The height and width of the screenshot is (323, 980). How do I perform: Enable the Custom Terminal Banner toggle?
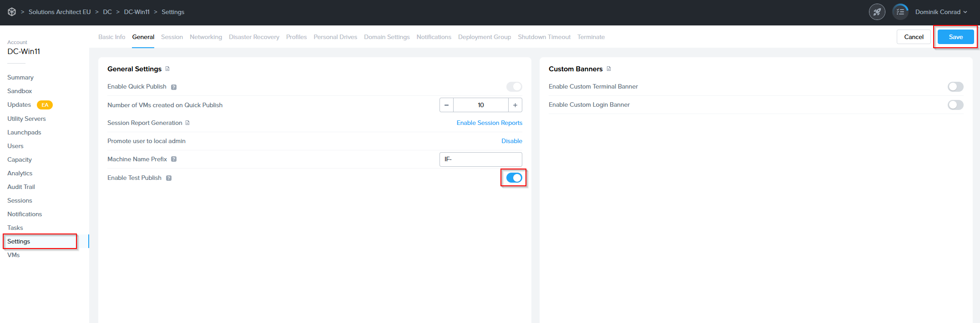tap(955, 87)
